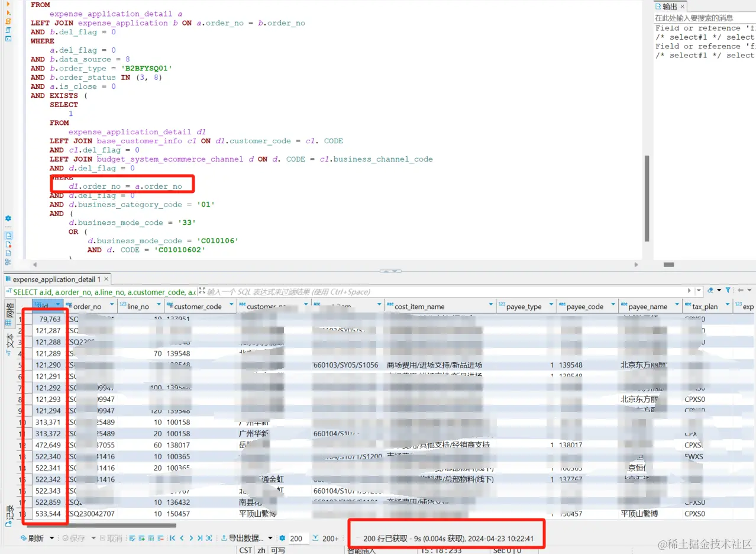Screen dimensions: 756x554
Task: Jump to last row icon
Action: (x=200, y=538)
